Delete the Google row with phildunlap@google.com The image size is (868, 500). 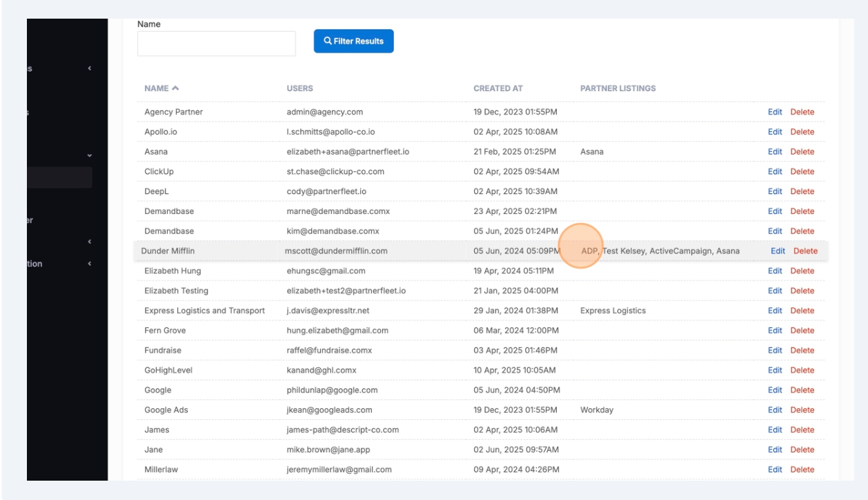[x=802, y=390]
